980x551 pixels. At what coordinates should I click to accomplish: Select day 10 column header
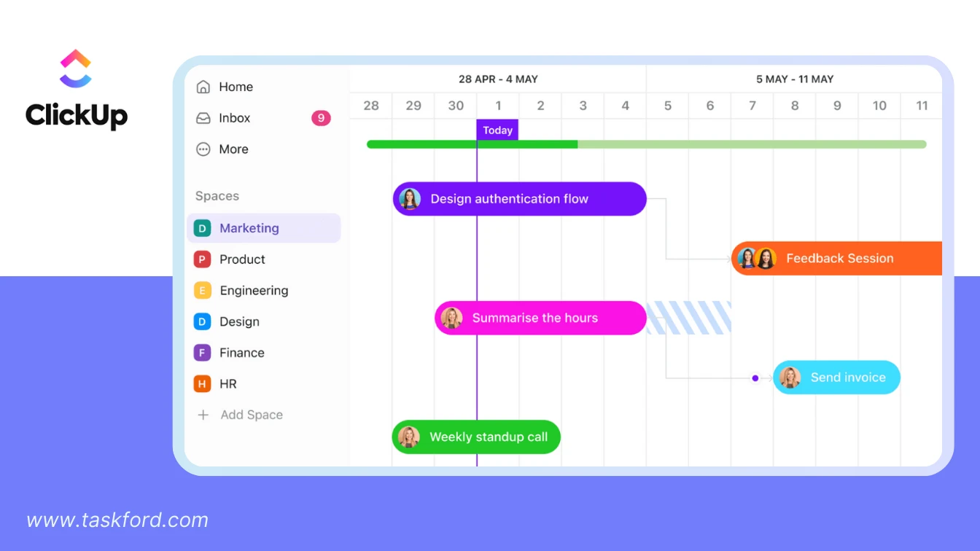[879, 106]
